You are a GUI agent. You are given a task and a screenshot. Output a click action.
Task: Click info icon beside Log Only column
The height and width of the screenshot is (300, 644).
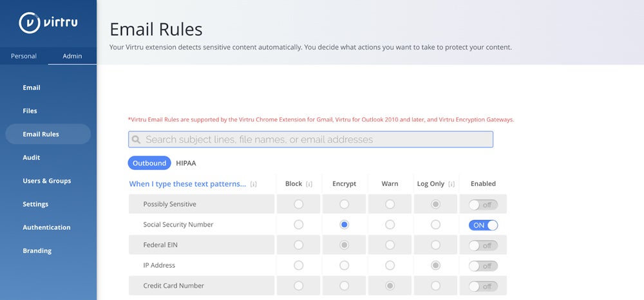click(x=451, y=184)
